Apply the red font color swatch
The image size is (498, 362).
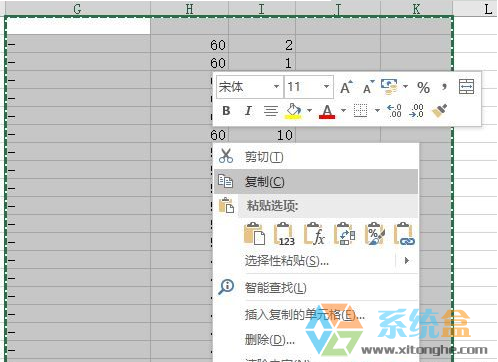point(327,111)
